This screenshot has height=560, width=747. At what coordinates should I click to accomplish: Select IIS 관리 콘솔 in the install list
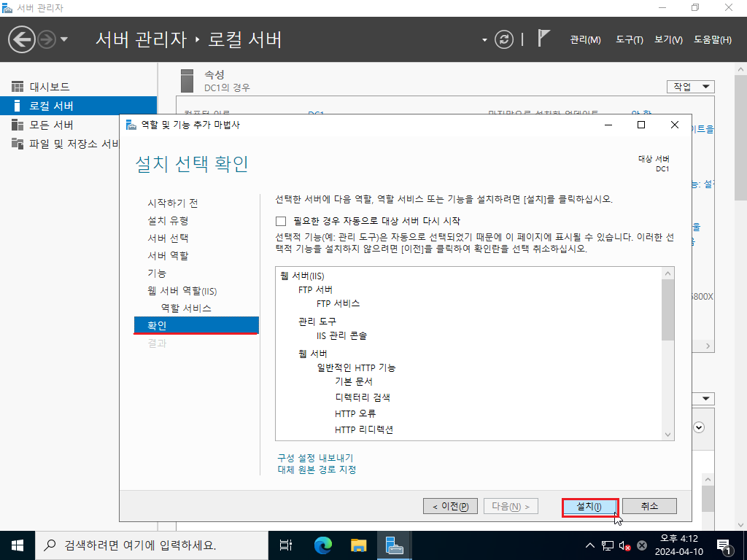pos(341,335)
